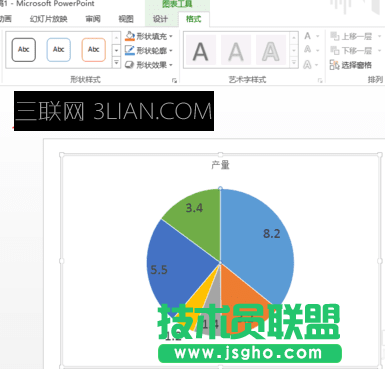385x369 pixels.
Task: Select the chart title 产量
Action: pyautogui.click(x=220, y=165)
